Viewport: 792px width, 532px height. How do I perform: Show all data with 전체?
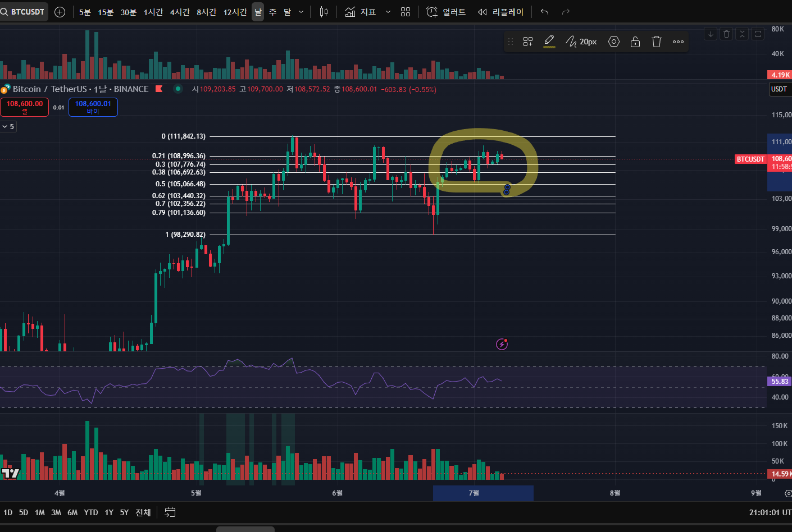pyautogui.click(x=143, y=512)
